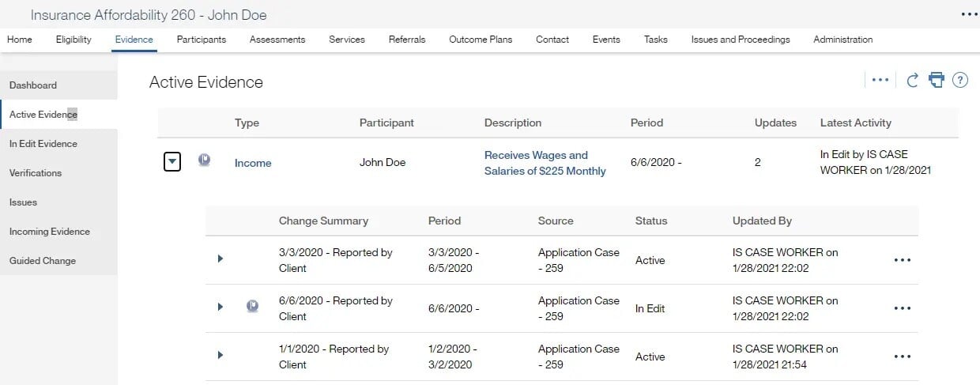The height and width of the screenshot is (385, 980).
Task: Click the 1/2/2020 - 3/2/2020 period cell
Action: (454, 357)
